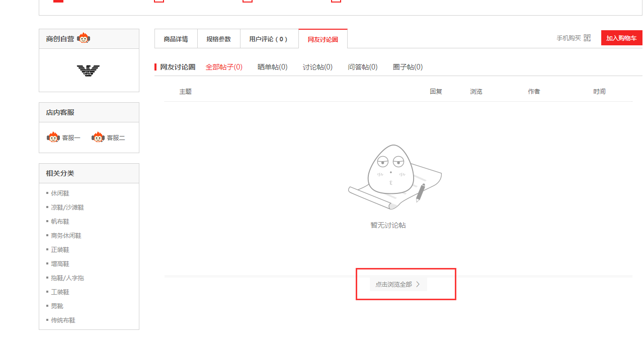Screen dimensions: 644x340
Task: Switch to the 规格参数 tab
Action: tap(218, 39)
